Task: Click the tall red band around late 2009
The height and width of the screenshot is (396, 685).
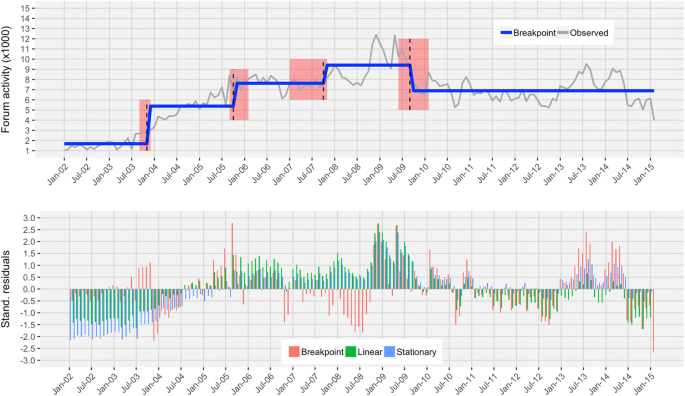Action: click(x=413, y=74)
